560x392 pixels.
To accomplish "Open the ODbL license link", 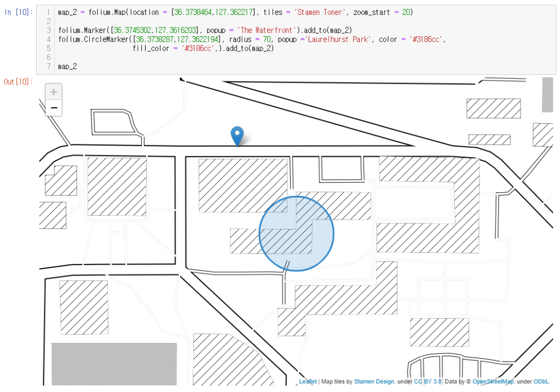I will 541,382.
